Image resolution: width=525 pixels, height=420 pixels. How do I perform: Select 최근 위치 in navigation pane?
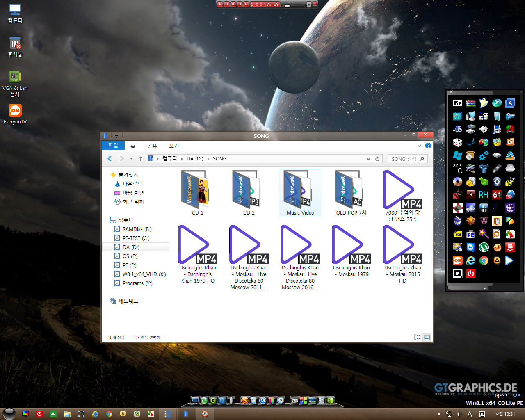point(133,202)
